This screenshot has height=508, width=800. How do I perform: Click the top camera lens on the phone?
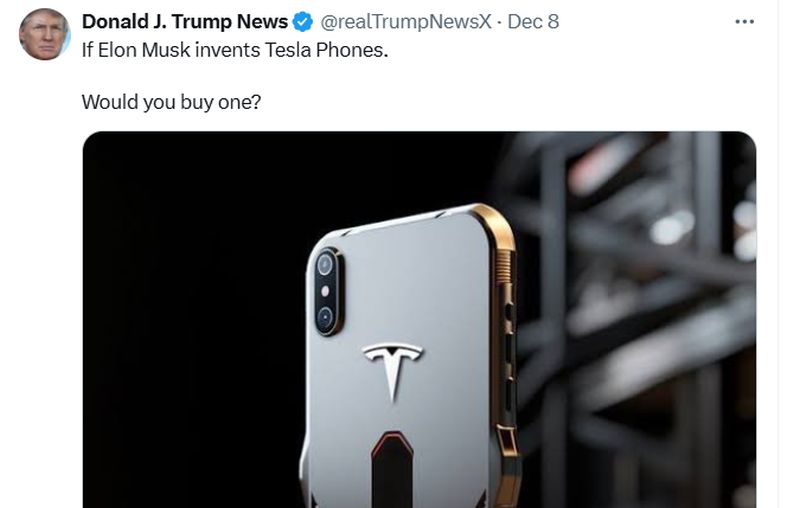tap(325, 265)
